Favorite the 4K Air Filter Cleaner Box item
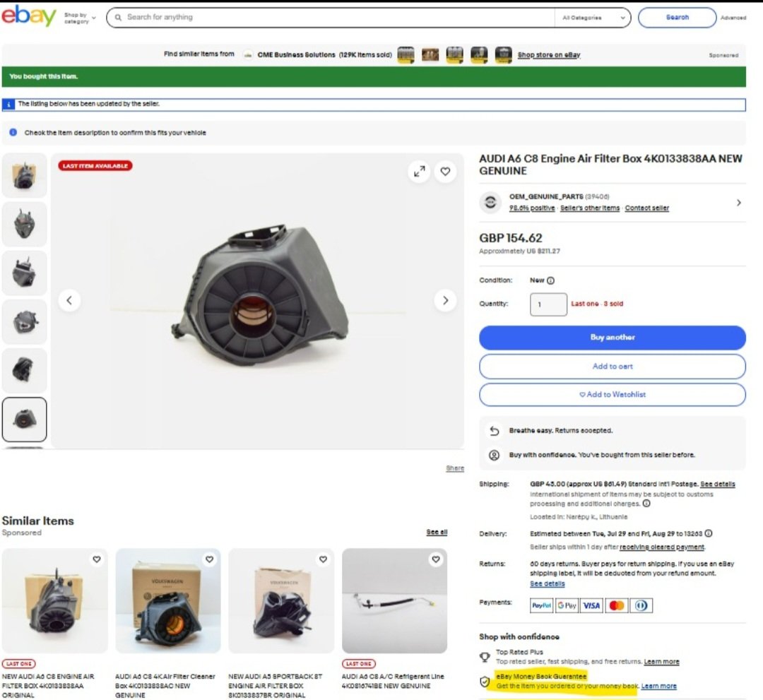This screenshot has height=700, width=763. (210, 559)
